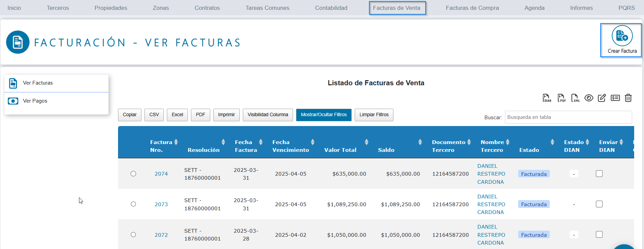
Task: Click the Busqueda en tabla search field
Action: (x=568, y=117)
